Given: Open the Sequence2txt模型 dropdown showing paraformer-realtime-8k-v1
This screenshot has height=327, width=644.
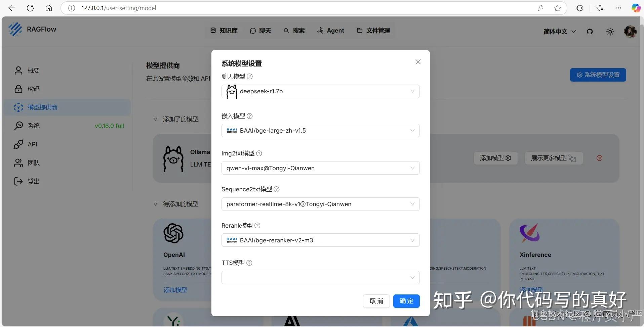Looking at the screenshot, I should (321, 204).
